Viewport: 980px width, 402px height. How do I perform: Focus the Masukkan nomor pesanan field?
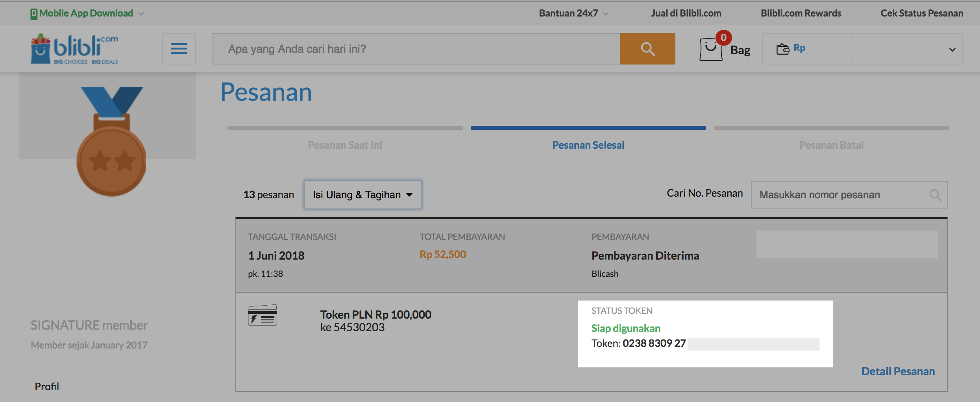point(849,195)
